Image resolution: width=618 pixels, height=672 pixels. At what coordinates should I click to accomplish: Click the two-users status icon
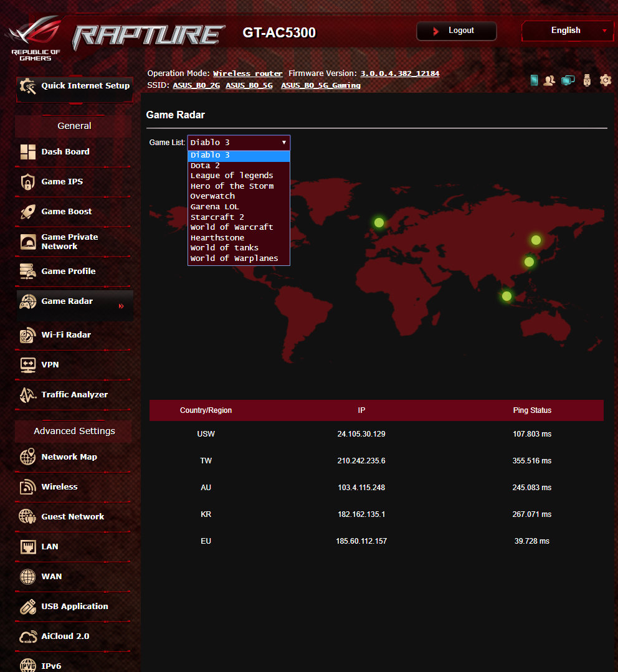pyautogui.click(x=549, y=80)
